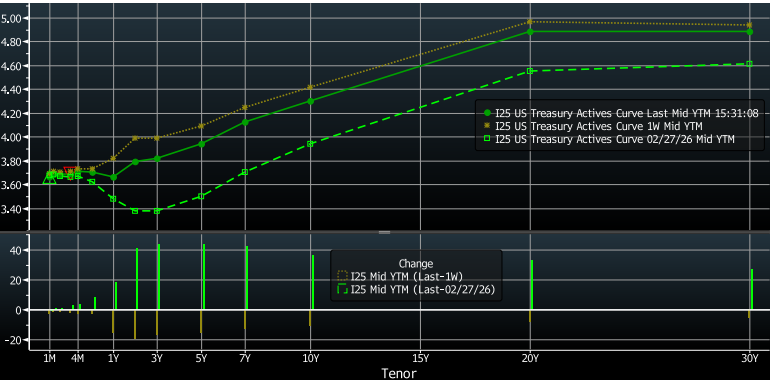Screen dimensions: 770x380
Task: Click the '5Y' tenor axis label
Action: [x=201, y=358]
